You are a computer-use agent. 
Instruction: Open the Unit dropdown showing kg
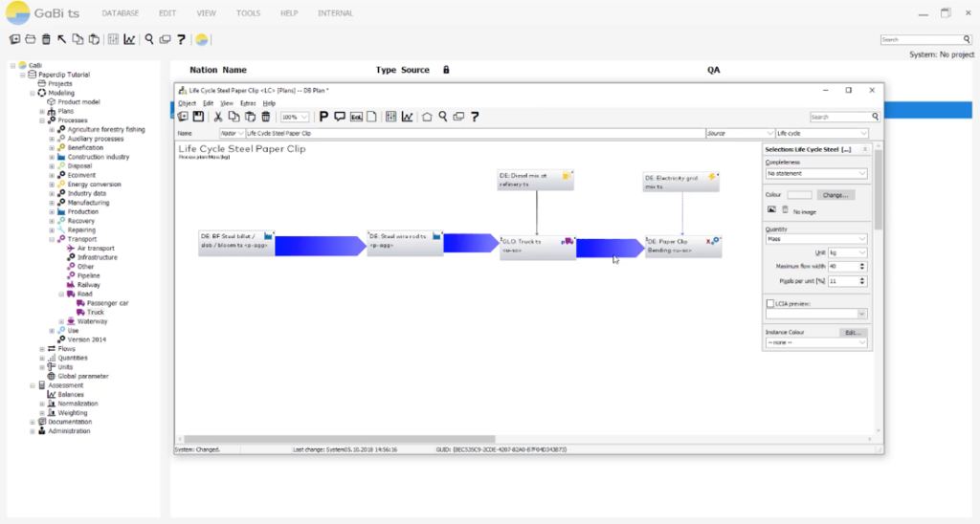847,252
